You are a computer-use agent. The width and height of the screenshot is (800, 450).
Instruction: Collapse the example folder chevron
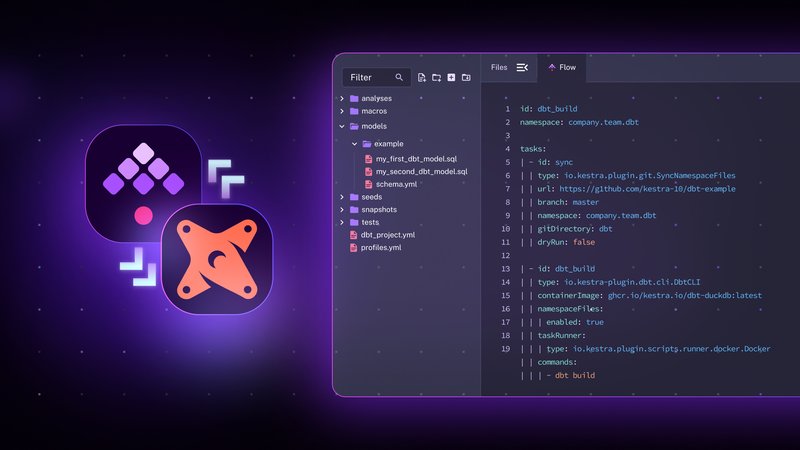(354, 144)
